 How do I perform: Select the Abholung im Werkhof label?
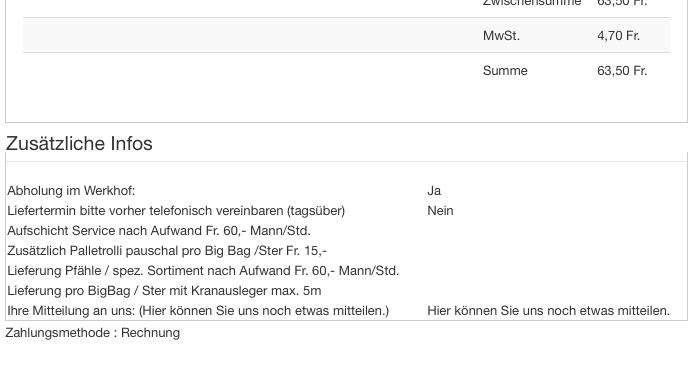[x=71, y=191]
